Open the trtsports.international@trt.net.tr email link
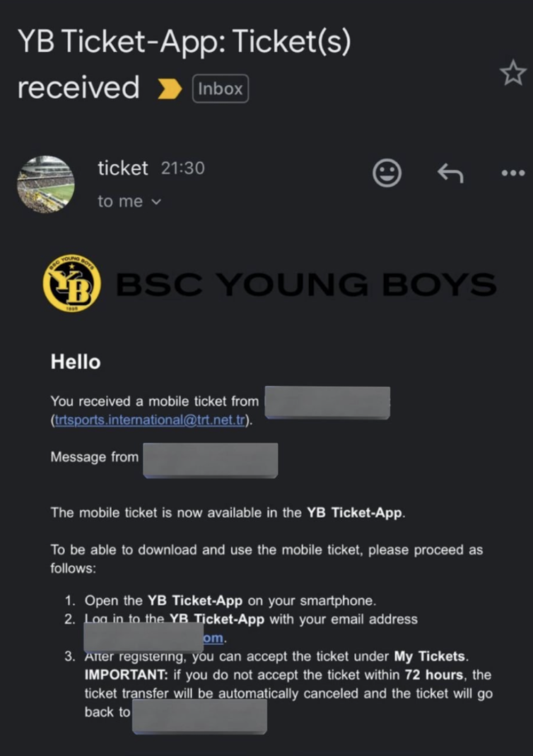533x756 pixels. [x=150, y=420]
